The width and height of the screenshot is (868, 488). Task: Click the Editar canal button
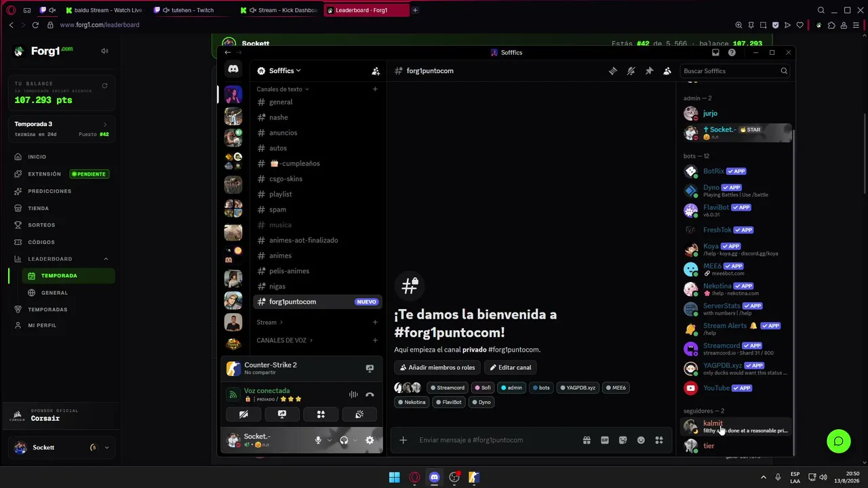point(511,367)
